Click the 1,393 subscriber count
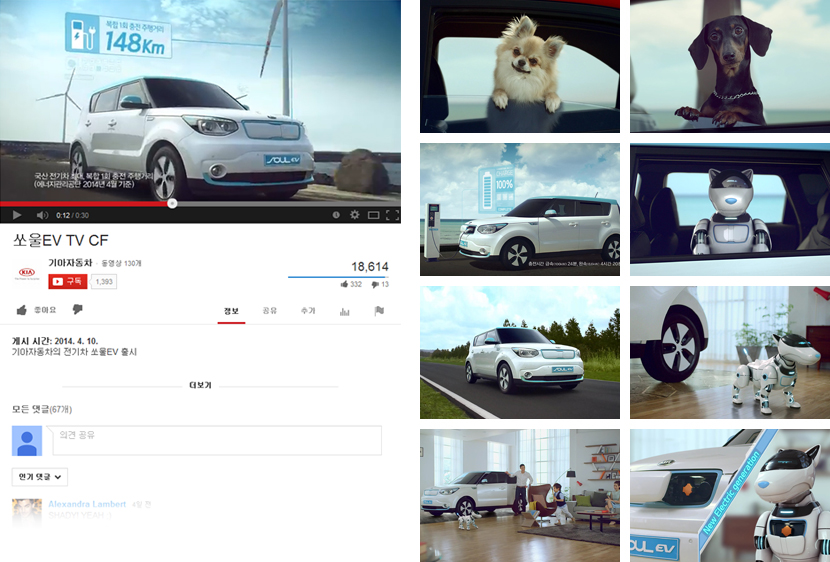Viewport: 830px width, 562px height. click(x=104, y=282)
